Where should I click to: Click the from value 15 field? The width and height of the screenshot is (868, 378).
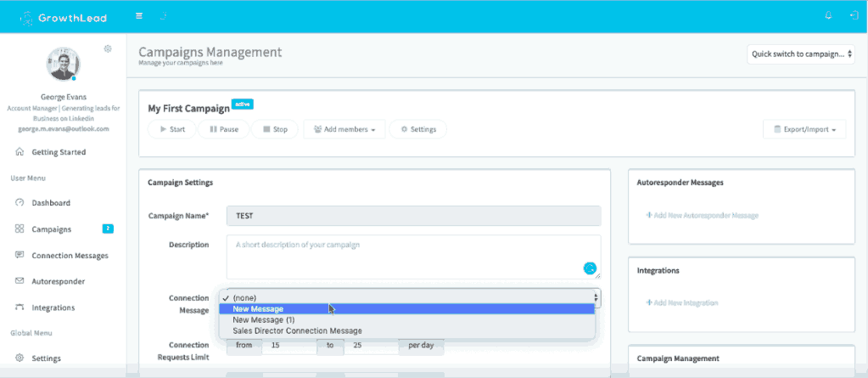(x=289, y=346)
